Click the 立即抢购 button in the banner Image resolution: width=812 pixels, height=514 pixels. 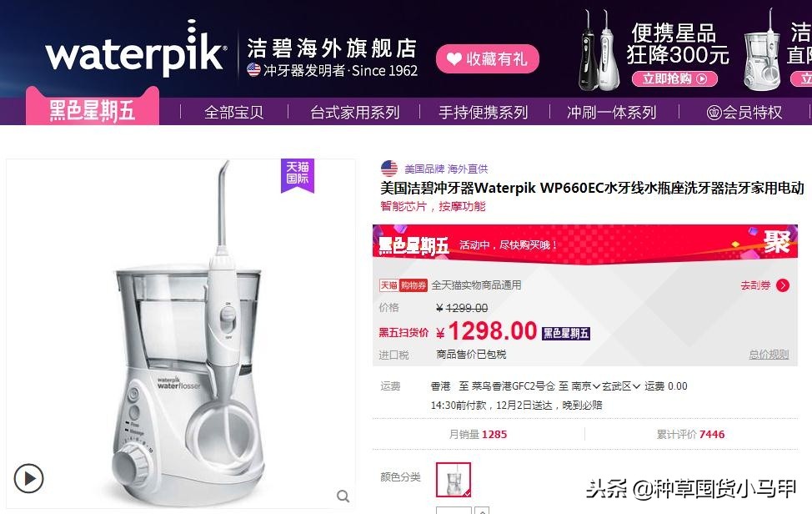pos(674,78)
